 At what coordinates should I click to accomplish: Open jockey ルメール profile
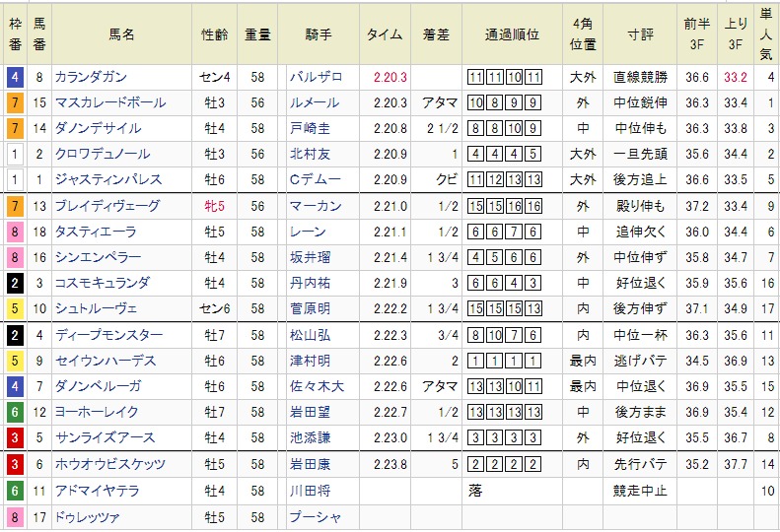tap(314, 102)
